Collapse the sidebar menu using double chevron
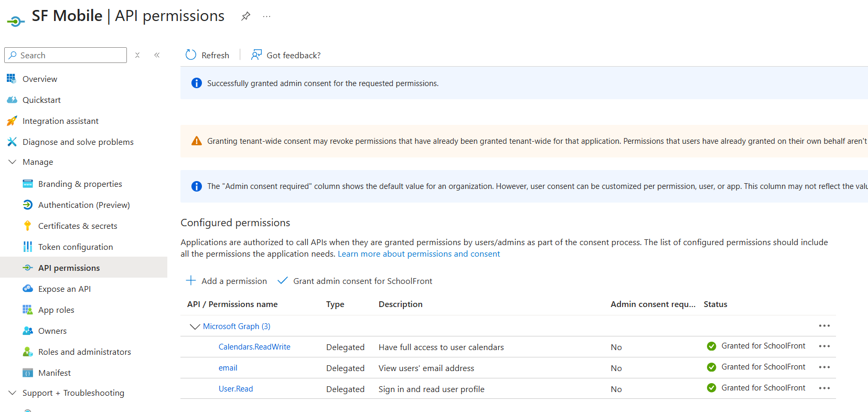The width and height of the screenshot is (868, 412). point(157,55)
